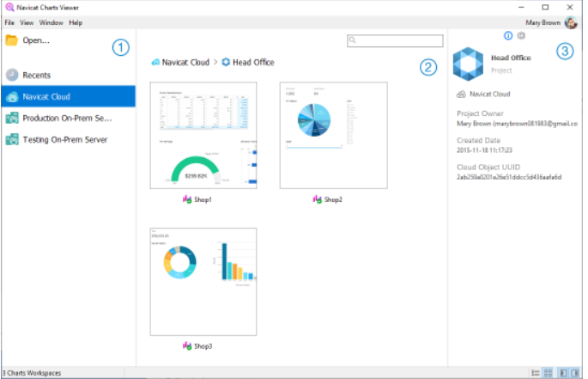This screenshot has width=588, height=379.
Task: Click Navicat Cloud icon in sidebar
Action: point(12,97)
